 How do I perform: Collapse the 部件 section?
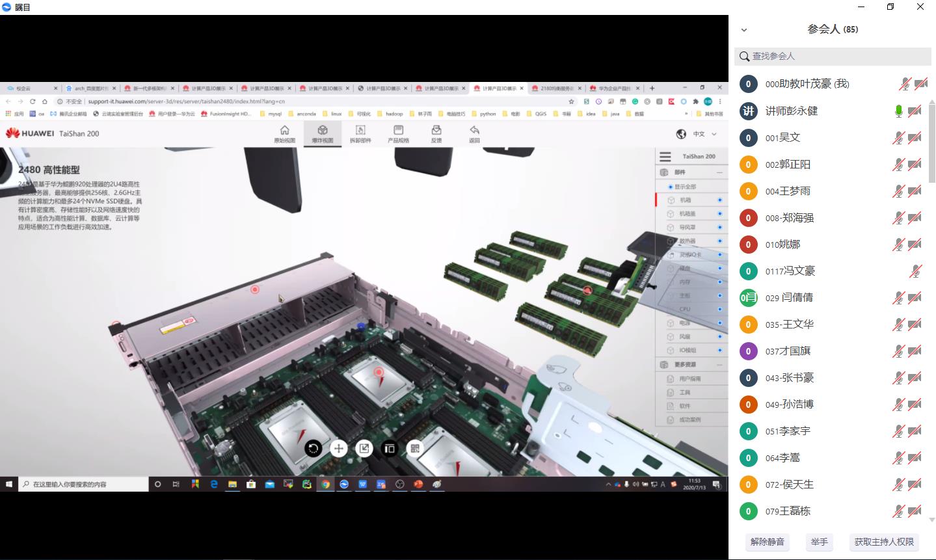pos(719,173)
